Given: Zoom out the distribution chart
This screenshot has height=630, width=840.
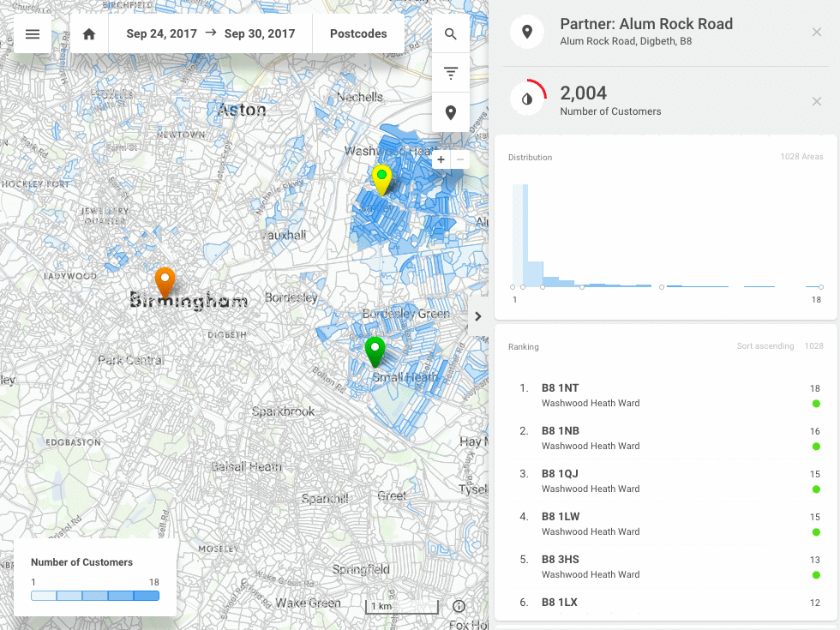Looking at the screenshot, I should pyautogui.click(x=460, y=159).
